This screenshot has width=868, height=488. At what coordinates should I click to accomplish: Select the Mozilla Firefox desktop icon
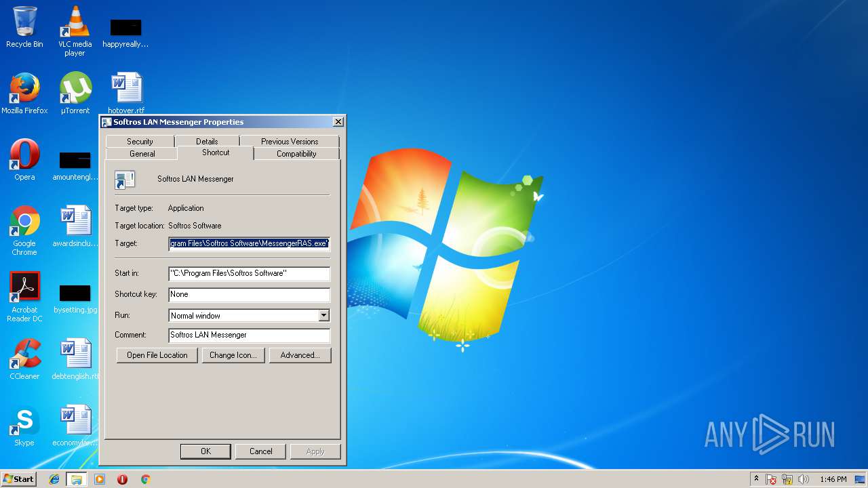pyautogui.click(x=24, y=94)
